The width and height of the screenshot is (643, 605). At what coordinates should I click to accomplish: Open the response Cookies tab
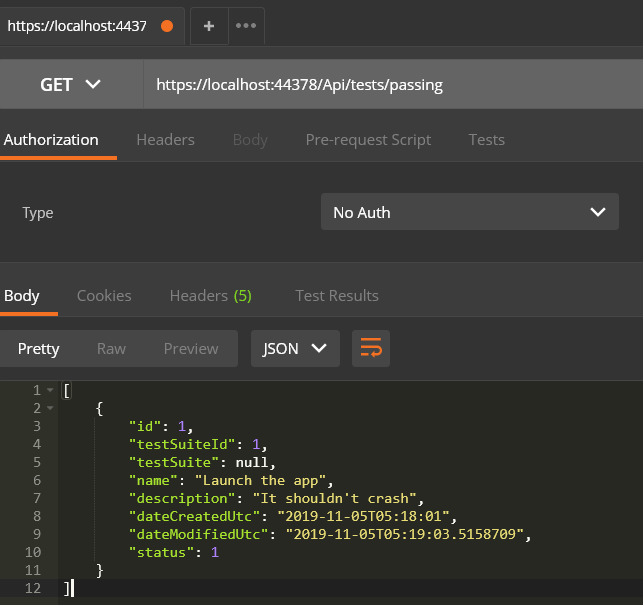(x=104, y=296)
